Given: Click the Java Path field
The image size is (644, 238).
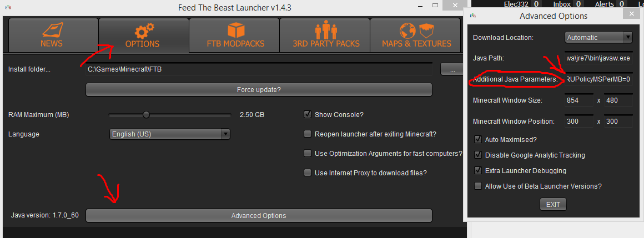Looking at the screenshot, I should 598,58.
